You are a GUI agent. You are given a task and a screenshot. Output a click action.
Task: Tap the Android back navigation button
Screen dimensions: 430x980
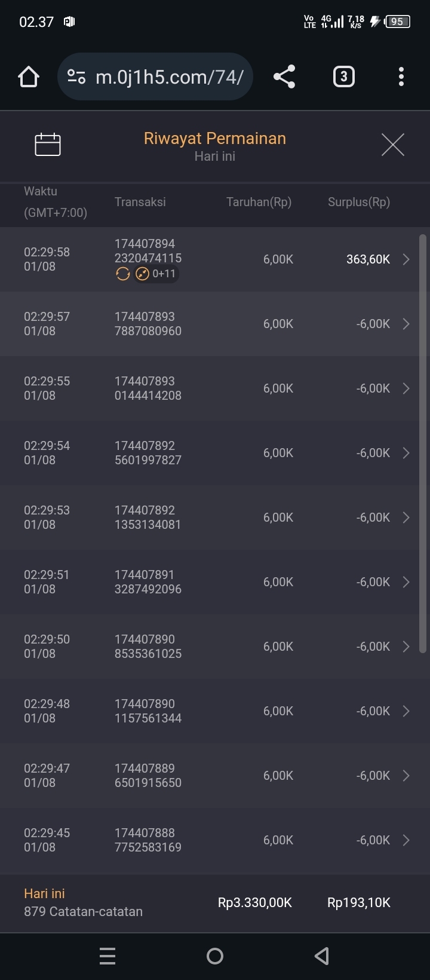pyautogui.click(x=322, y=956)
